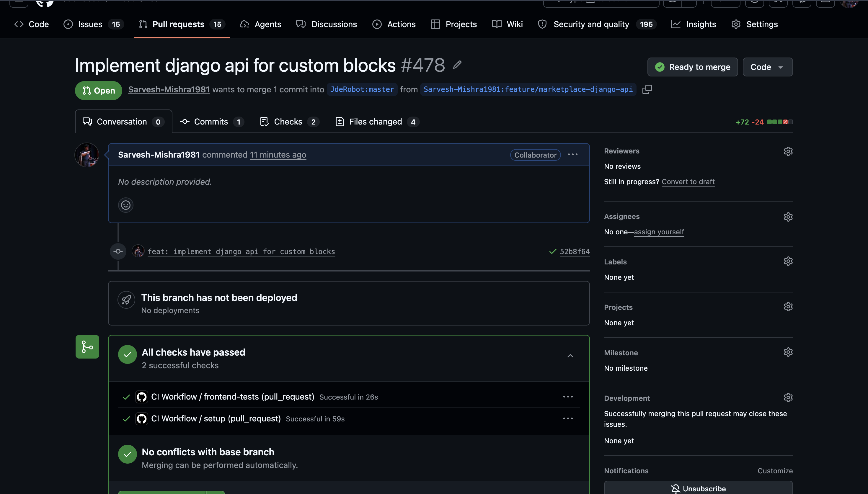Viewport: 868px width, 494px height.
Task: Click the commit success checkmark icon
Action: pyautogui.click(x=552, y=251)
